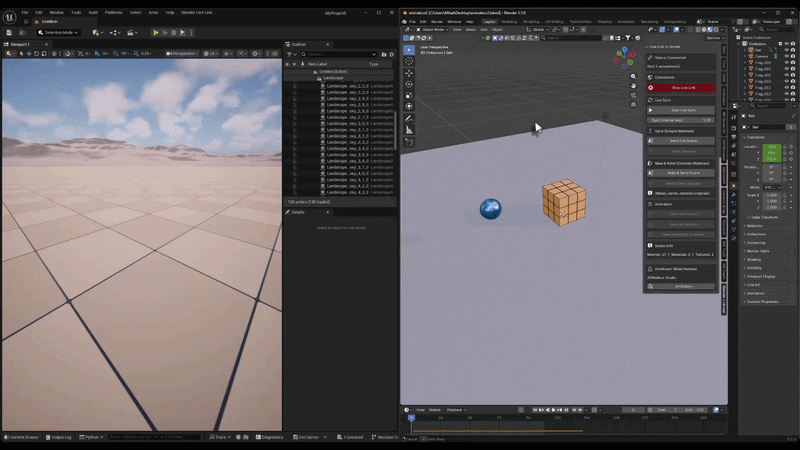Click the Unreal Engine logo icon
The height and width of the screenshot is (450, 800).
pos(9,17)
